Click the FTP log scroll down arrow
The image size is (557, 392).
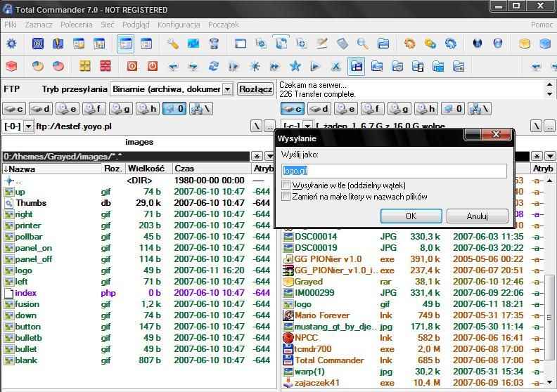(549, 94)
